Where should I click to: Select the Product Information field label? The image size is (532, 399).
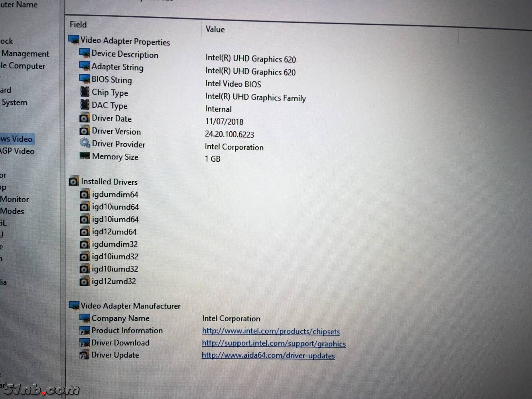[x=127, y=330]
